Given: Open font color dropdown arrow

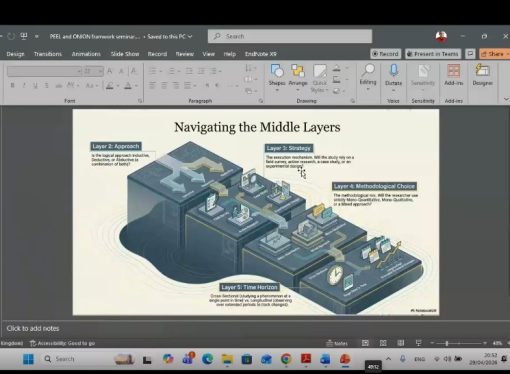Looking at the screenshot, I should (x=136, y=86).
